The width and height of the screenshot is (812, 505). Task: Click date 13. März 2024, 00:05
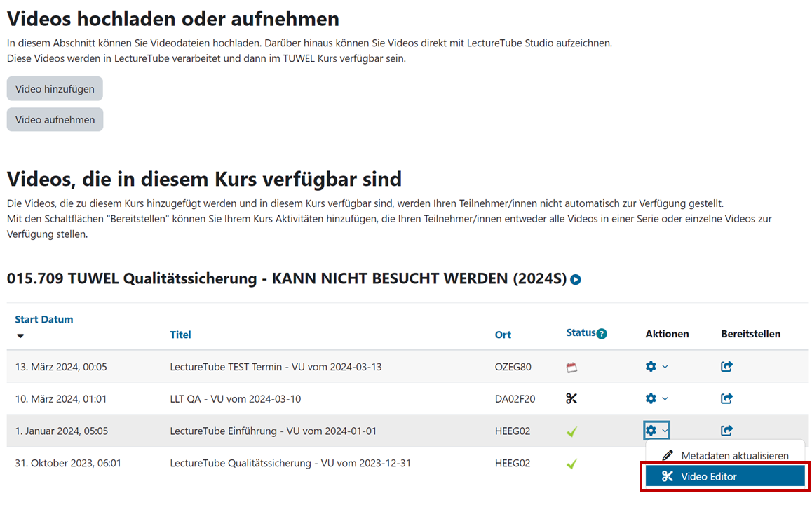pyautogui.click(x=61, y=368)
